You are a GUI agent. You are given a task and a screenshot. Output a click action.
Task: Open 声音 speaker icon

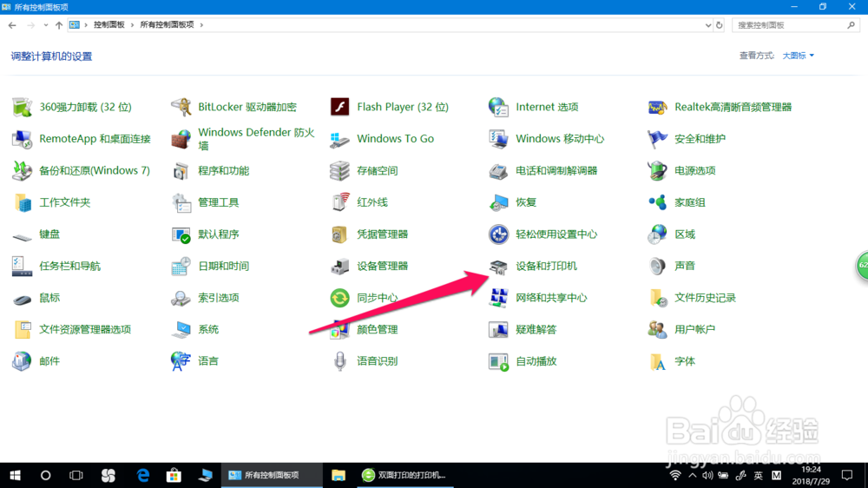tap(657, 267)
